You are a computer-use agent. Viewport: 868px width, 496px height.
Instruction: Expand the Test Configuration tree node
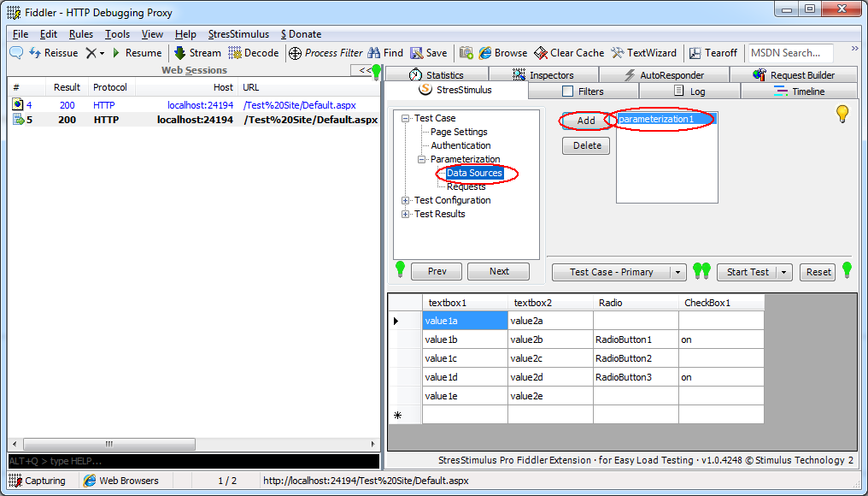coord(406,200)
